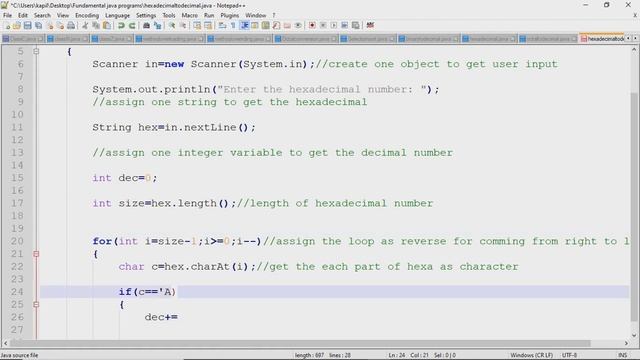Click the Ln : 24 Col : 21 status
The image size is (640, 360).
click(x=409, y=355)
